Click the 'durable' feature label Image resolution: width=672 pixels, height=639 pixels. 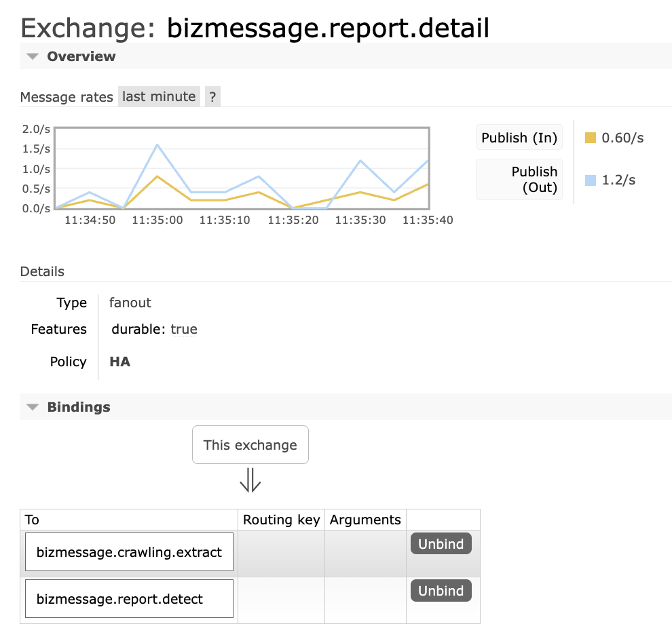pyautogui.click(x=136, y=330)
